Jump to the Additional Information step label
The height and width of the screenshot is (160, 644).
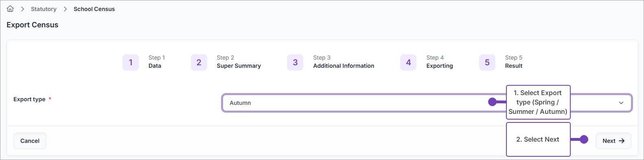(x=344, y=66)
